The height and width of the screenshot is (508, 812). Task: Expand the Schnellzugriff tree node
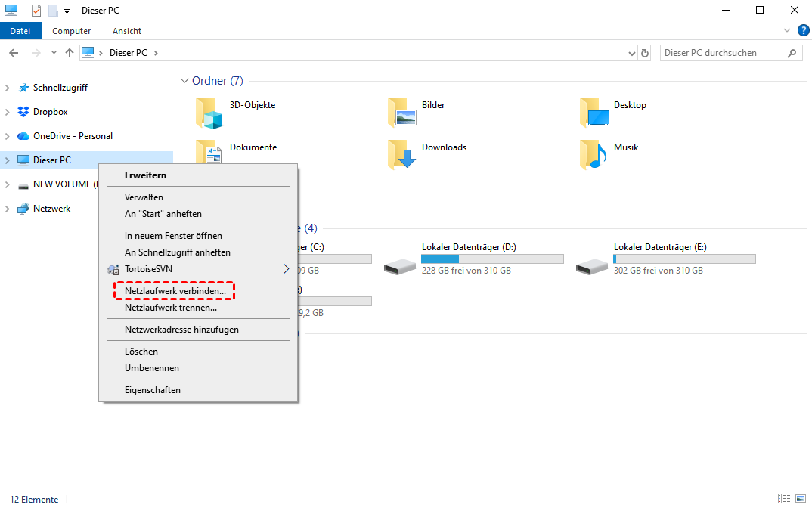tap(8, 88)
